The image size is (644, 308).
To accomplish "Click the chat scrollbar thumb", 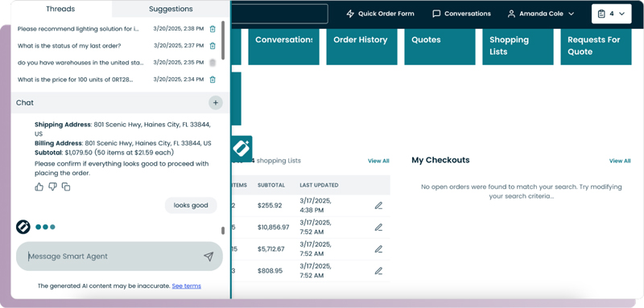I will point(223,231).
